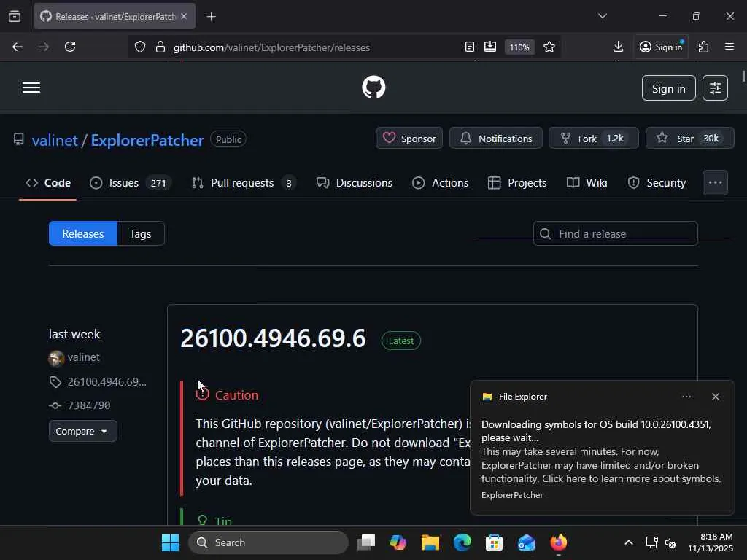
Task: Reload the current page
Action: point(70,47)
